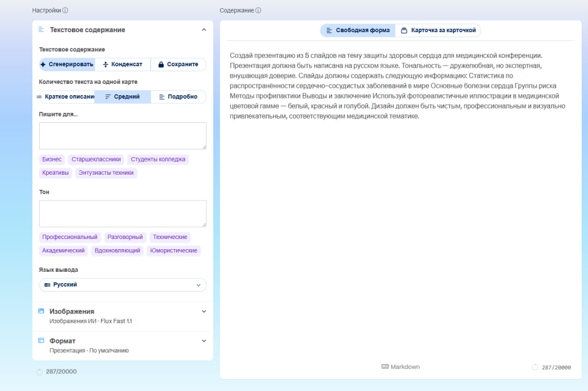The width and height of the screenshot is (588, 391).
Task: Click the Пишите для text input field
Action: pos(122,136)
